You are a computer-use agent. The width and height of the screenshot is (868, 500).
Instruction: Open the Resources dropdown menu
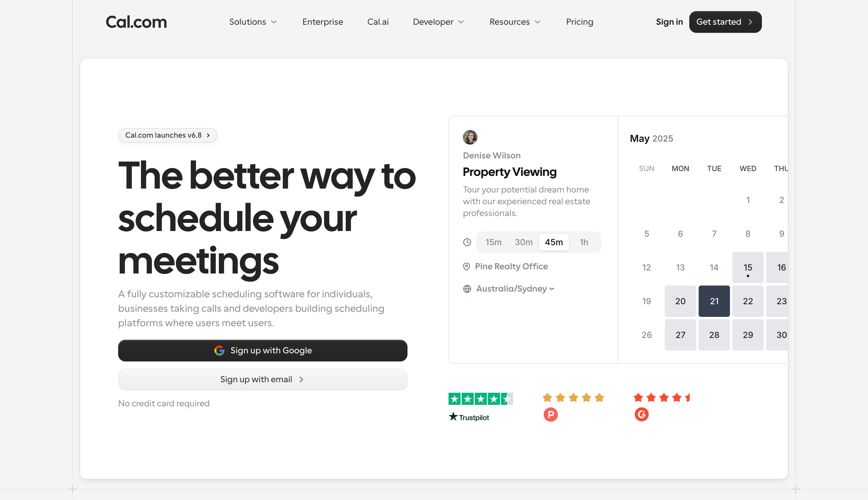[515, 22]
